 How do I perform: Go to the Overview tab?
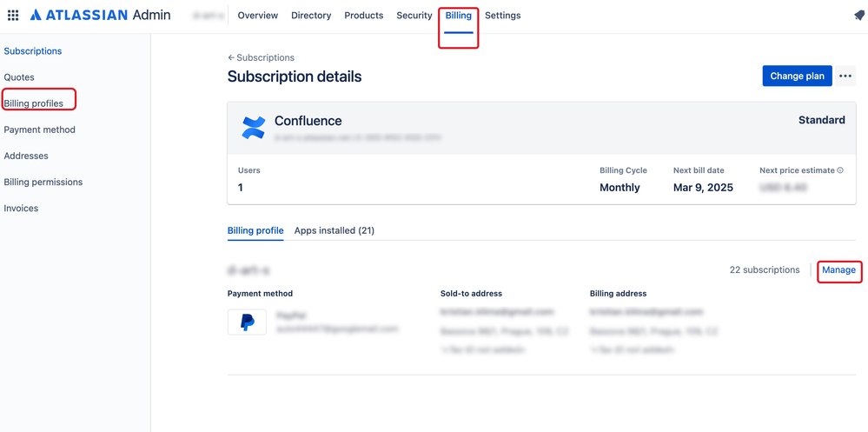tap(257, 16)
